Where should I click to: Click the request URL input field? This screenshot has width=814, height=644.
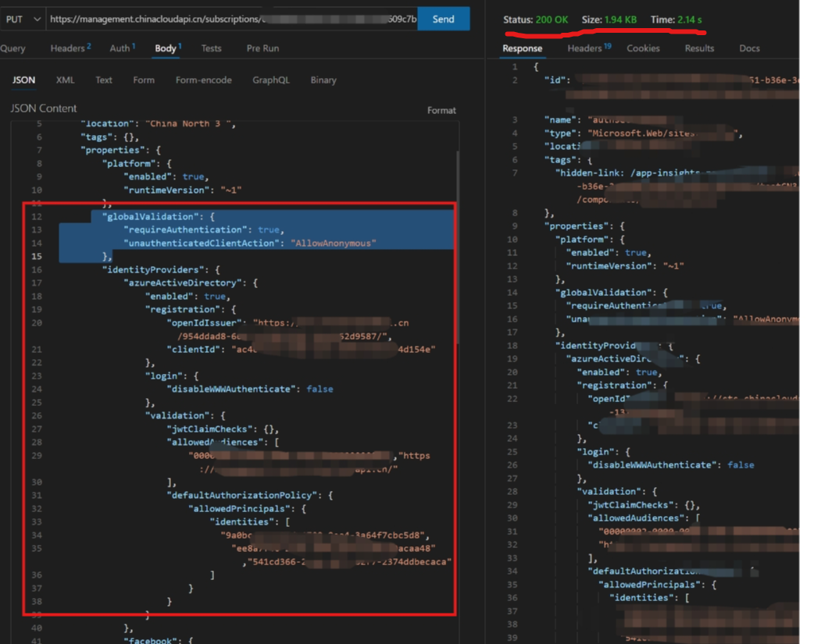(231, 19)
